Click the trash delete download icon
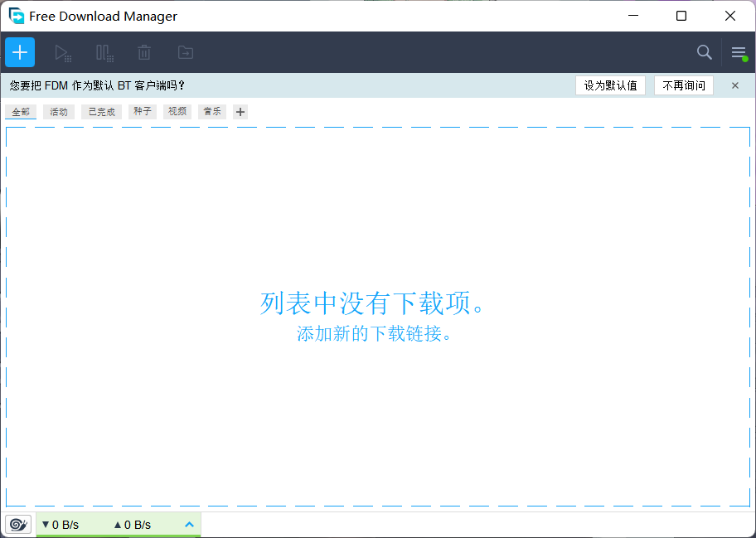The width and height of the screenshot is (756, 538). pyautogui.click(x=144, y=52)
